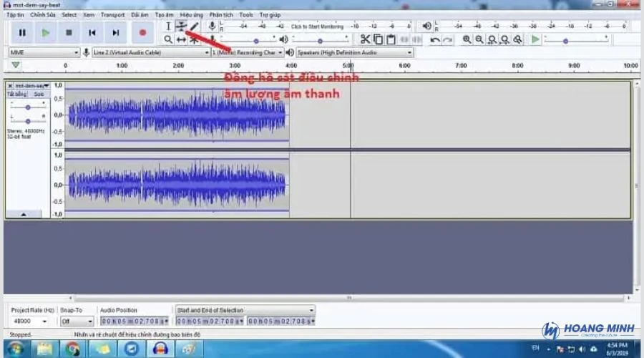Open the Phân tích menu
The image size is (644, 358).
point(221,15)
